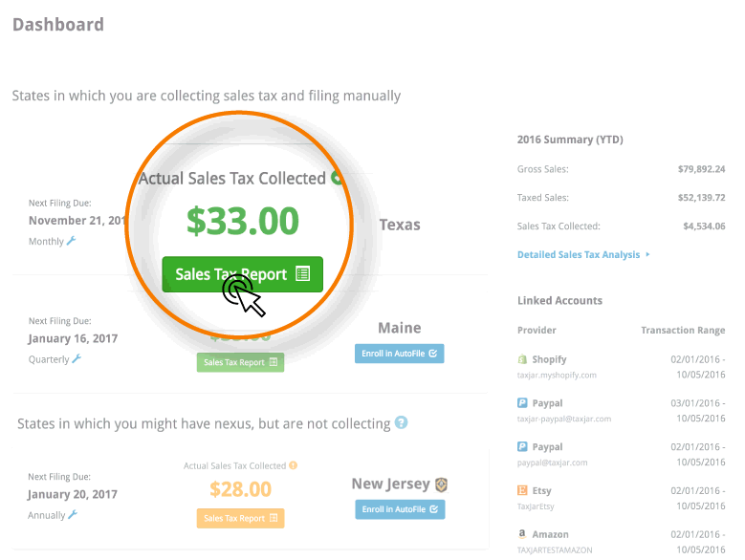Click the wrench icon next to Monthly
This screenshot has width=745, height=560.
point(71,241)
